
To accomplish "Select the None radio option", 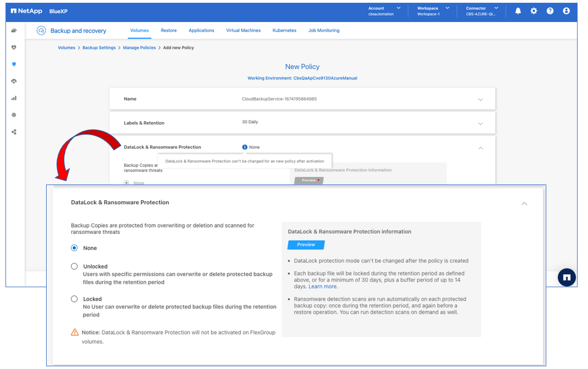I will (x=74, y=248).
